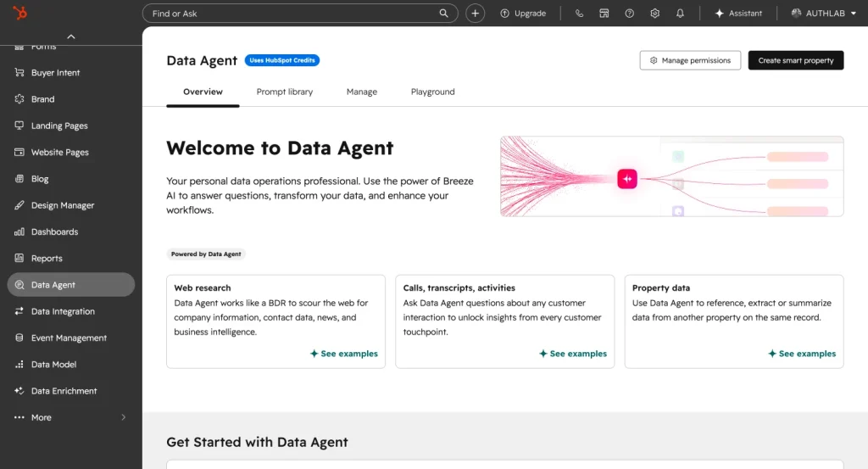Click the Data Agent banner illustration
Viewport: 868px width, 469px height.
pos(671,176)
